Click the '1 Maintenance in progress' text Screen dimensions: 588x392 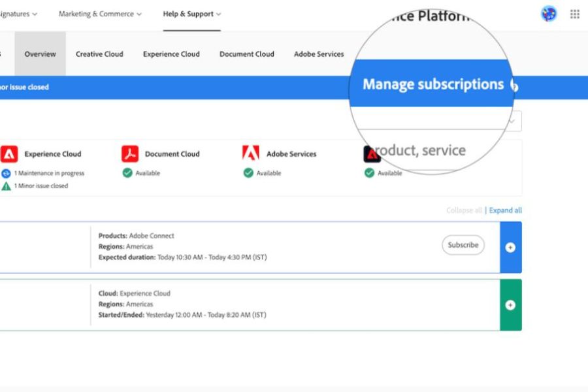(49, 173)
